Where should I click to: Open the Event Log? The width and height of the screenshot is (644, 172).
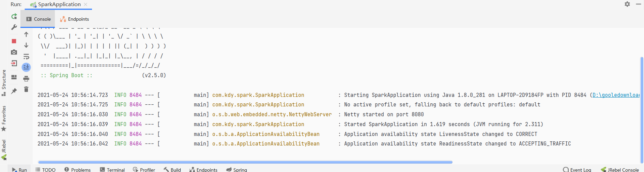coord(577,169)
